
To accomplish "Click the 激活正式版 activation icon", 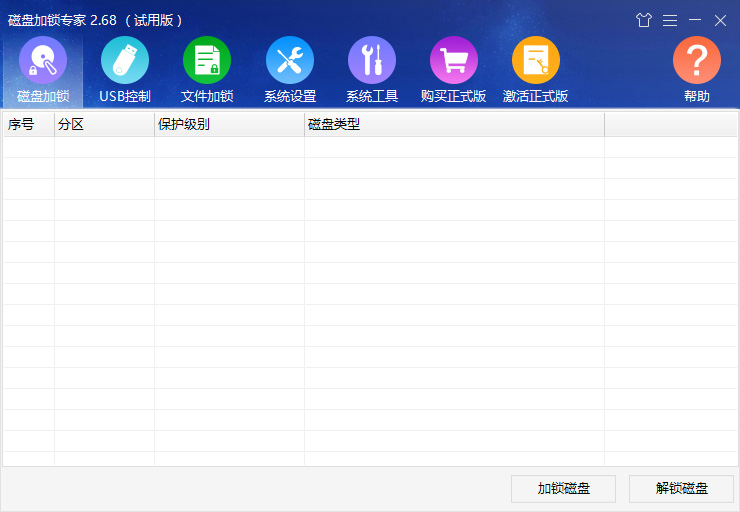I will tap(536, 62).
